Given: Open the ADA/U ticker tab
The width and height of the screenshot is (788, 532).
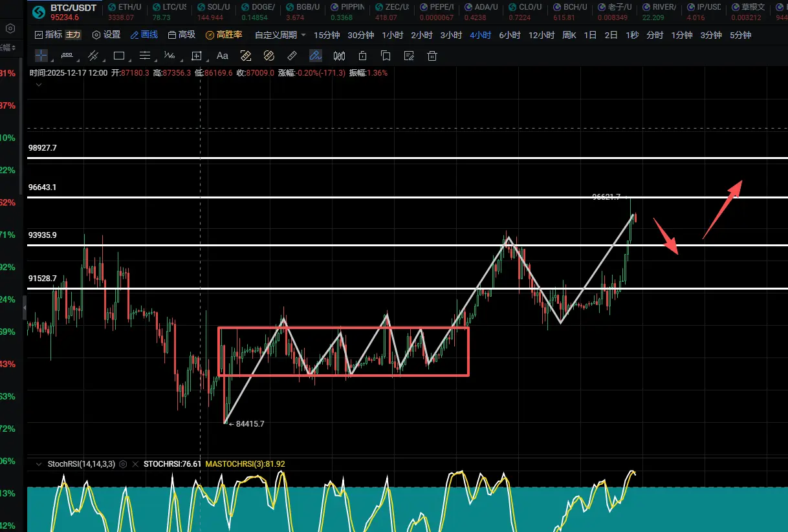Looking at the screenshot, I should point(481,12).
